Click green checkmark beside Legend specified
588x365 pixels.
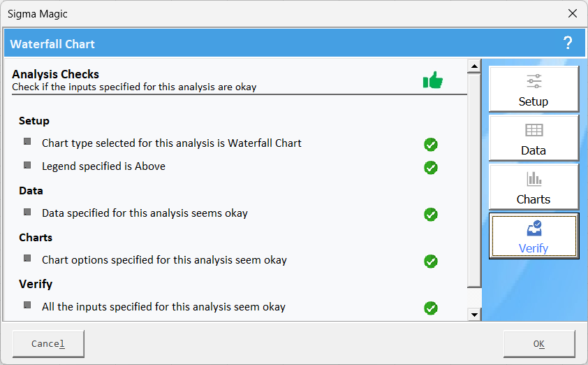pos(430,168)
